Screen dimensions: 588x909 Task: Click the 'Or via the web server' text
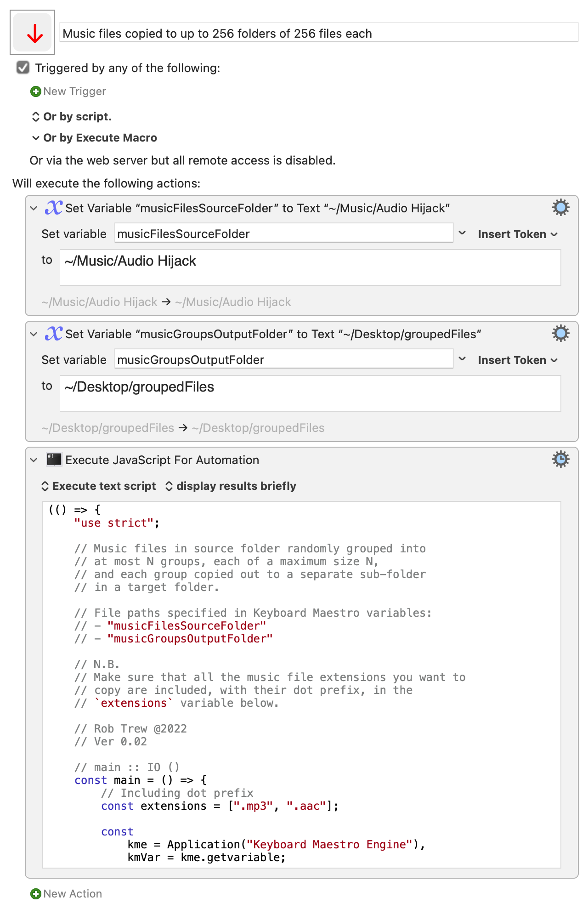point(182,160)
